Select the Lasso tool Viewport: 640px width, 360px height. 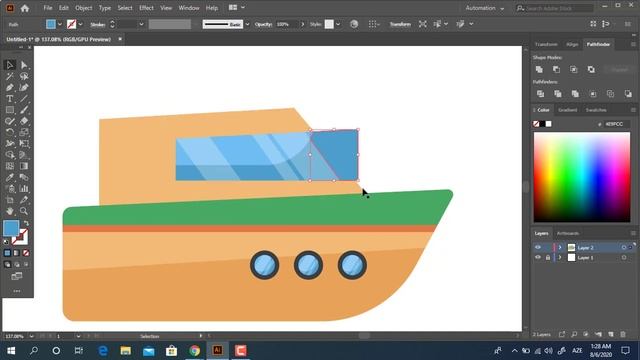[x=24, y=76]
